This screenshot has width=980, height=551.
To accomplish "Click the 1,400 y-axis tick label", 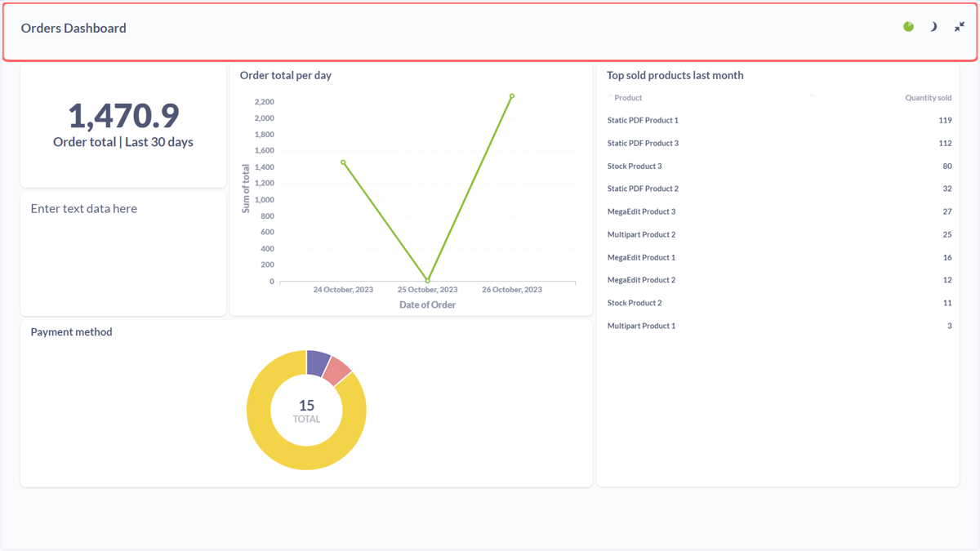I will tap(264, 167).
